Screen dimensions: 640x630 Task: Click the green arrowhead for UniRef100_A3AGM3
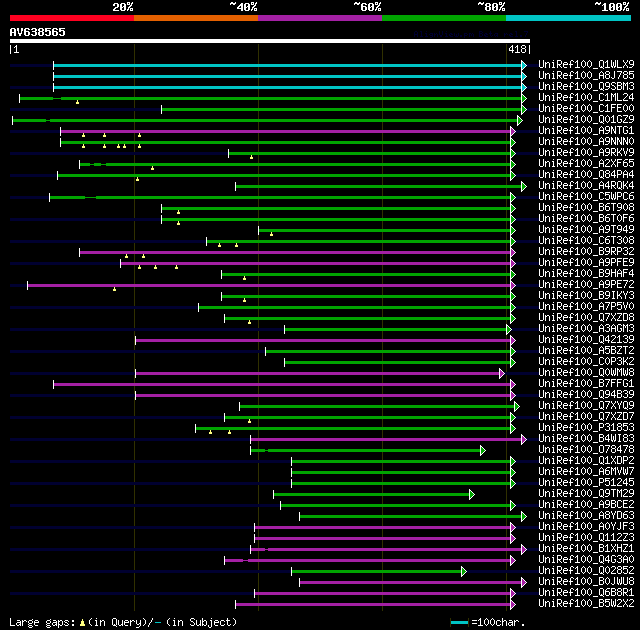[509, 329]
